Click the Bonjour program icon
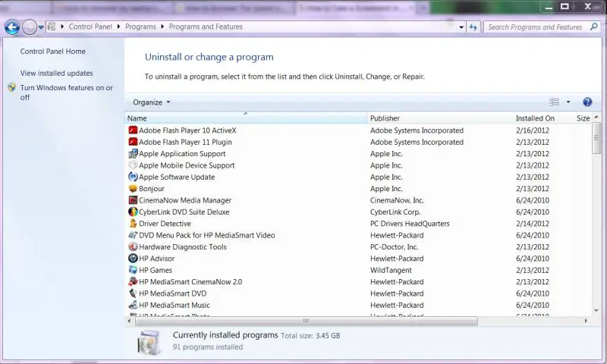Image resolution: width=607 pixels, height=364 pixels. click(x=133, y=188)
